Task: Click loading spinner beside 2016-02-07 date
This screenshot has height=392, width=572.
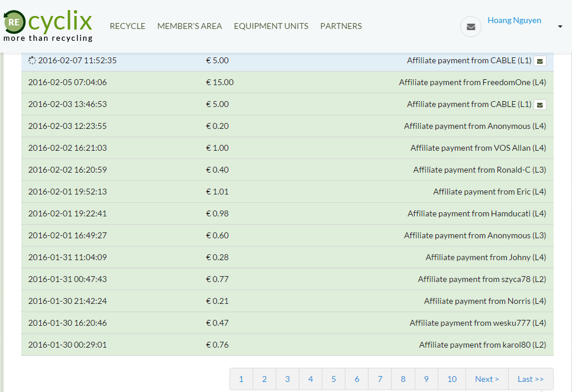Action: pos(32,60)
